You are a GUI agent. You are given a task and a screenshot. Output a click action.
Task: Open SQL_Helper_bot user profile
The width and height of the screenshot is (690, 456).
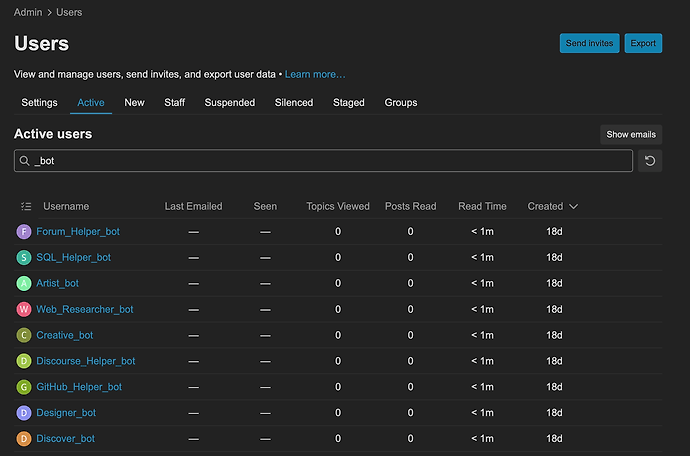73,257
